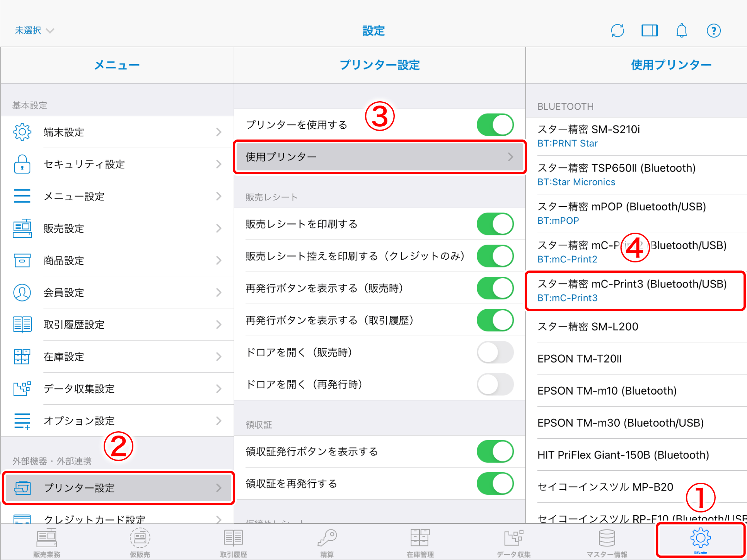Expand 販売設定 via its chevron
Viewport: 747px width, 560px height.
tap(219, 228)
